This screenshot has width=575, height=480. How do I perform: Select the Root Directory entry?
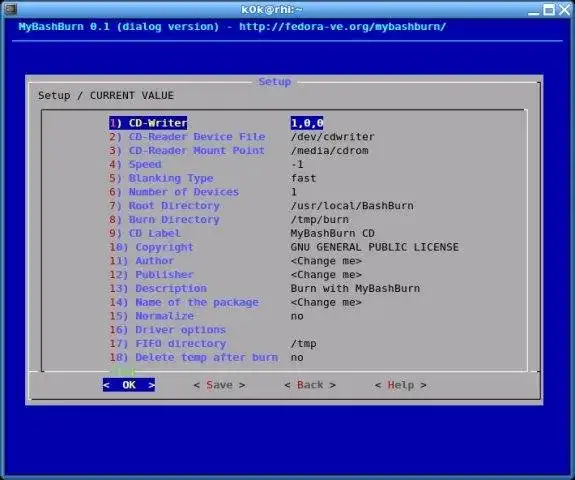point(164,206)
